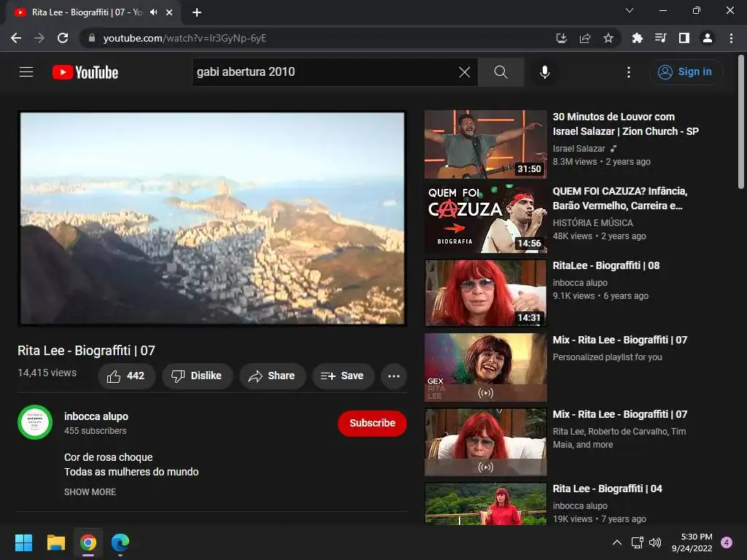Viewport: 747px width, 560px height.
Task: Open RitaLee Biograffiti 08 thumbnail
Action: (x=485, y=293)
